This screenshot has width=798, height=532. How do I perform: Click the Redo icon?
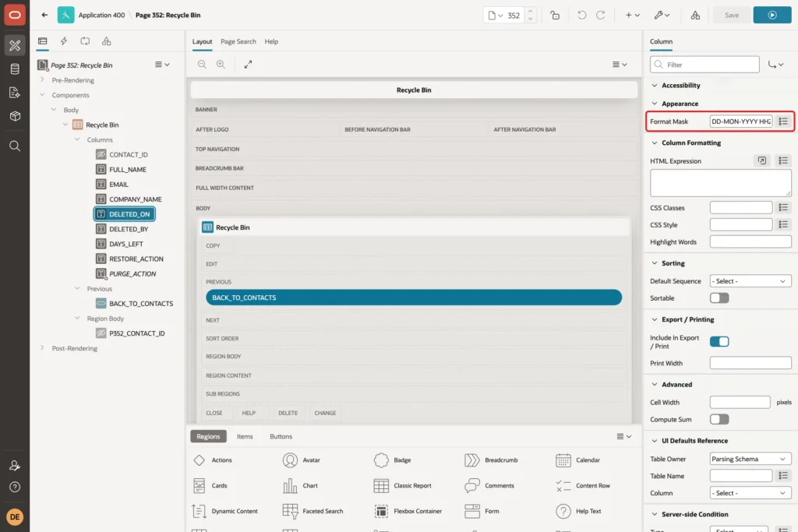click(x=601, y=16)
